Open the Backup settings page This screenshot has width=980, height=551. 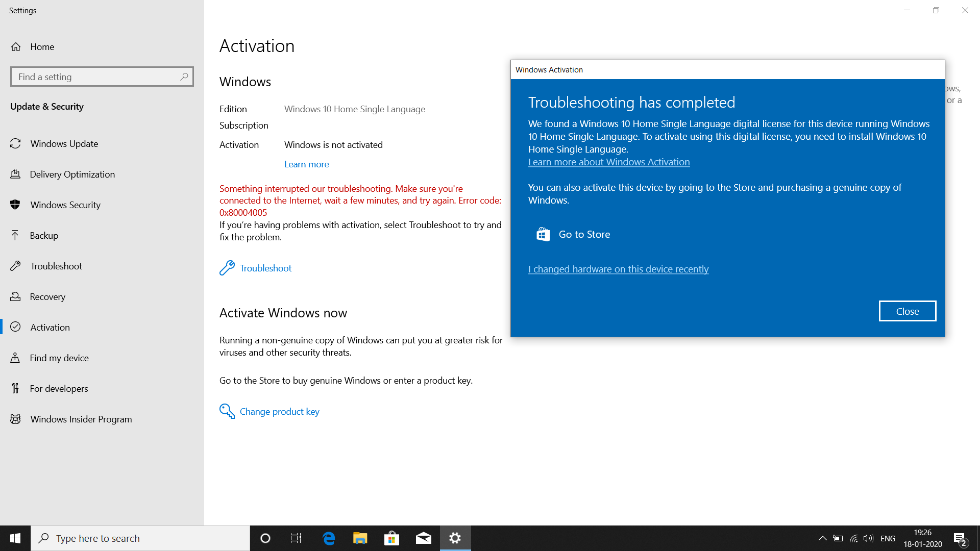tap(102, 235)
